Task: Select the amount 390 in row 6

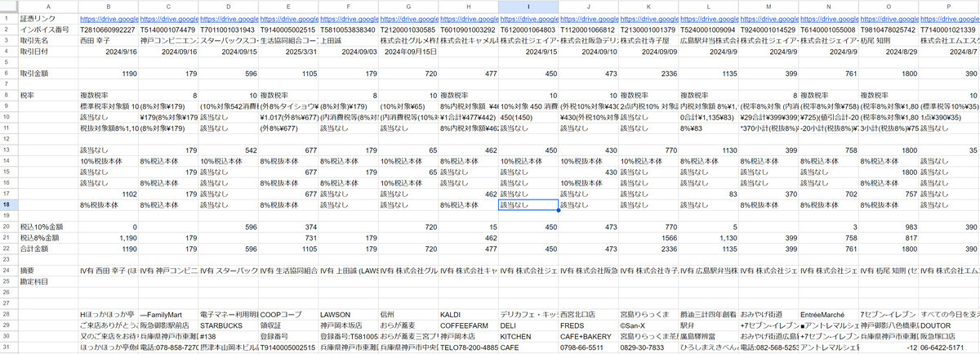Action: click(x=948, y=73)
